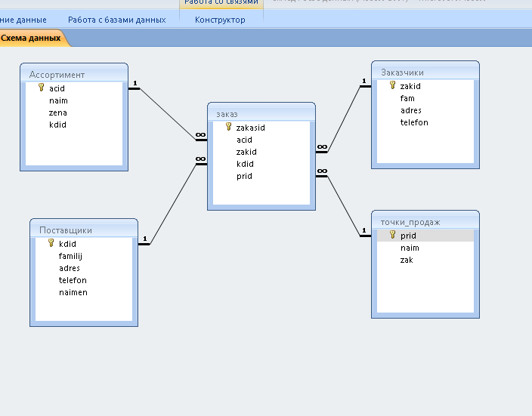
Task: Select the zakid field in заказ table
Action: (261, 152)
